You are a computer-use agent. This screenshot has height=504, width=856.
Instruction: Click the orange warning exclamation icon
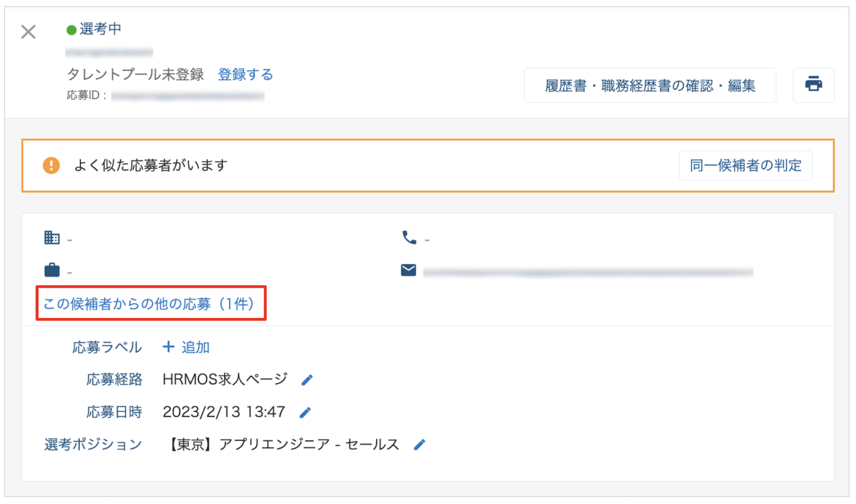click(x=51, y=165)
